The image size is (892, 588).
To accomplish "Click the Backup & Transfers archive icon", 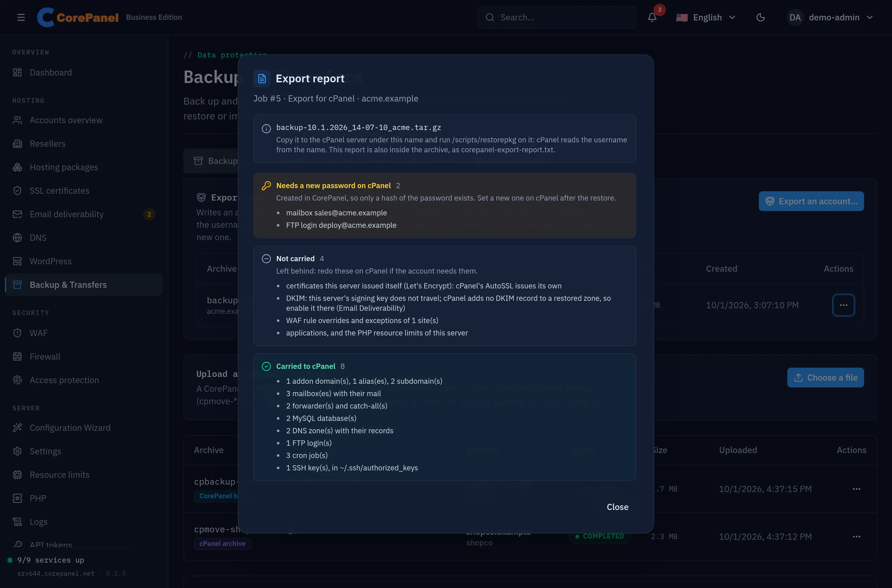I will point(17,285).
